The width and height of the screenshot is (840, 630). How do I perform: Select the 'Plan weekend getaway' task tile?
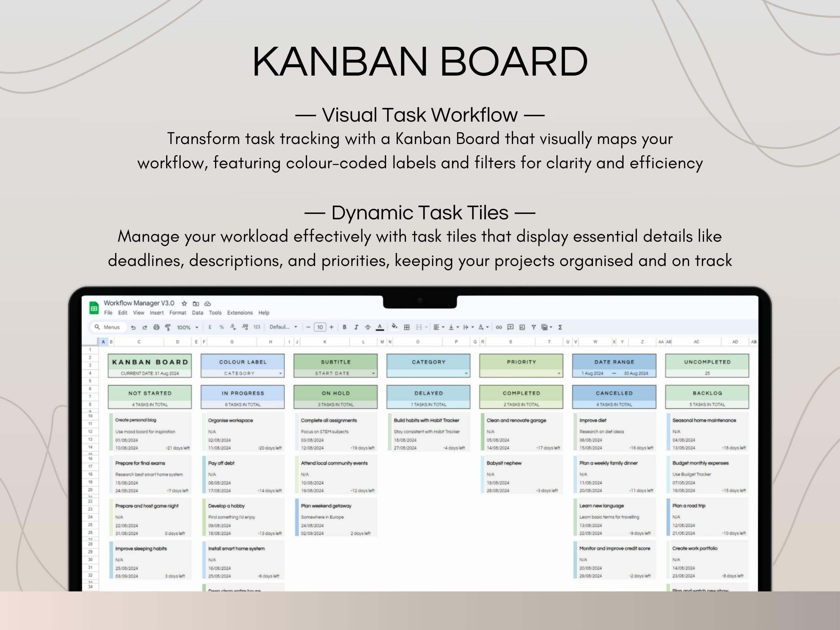(336, 518)
